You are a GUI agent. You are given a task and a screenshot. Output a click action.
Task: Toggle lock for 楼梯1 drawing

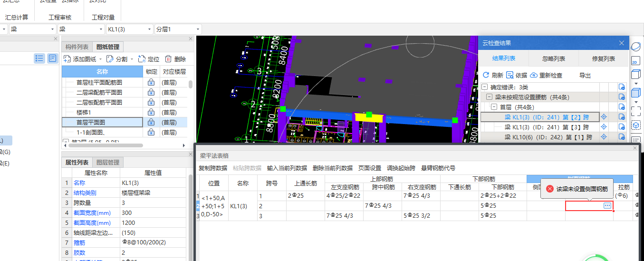151,112
